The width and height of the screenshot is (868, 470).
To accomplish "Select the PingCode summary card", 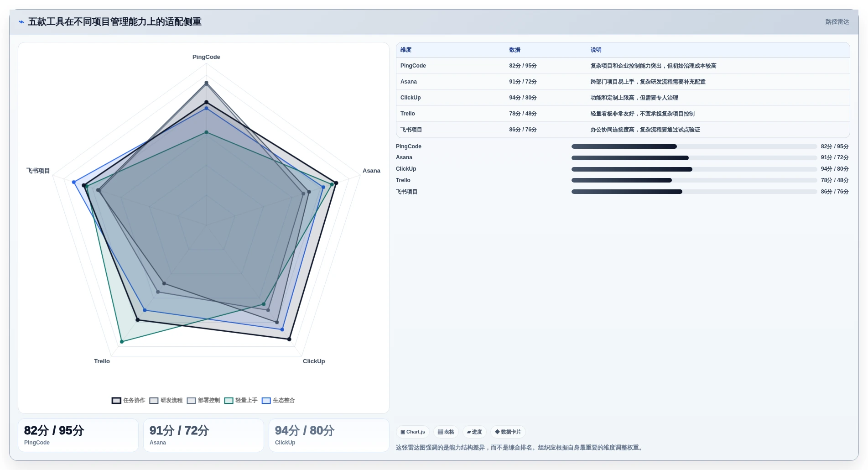I will pos(78,435).
